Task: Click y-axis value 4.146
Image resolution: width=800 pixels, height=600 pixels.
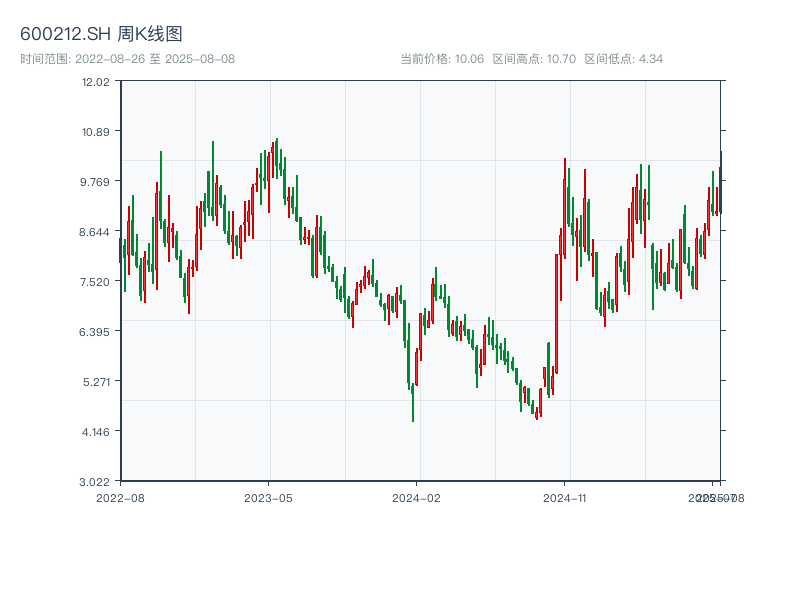Action: tap(95, 432)
